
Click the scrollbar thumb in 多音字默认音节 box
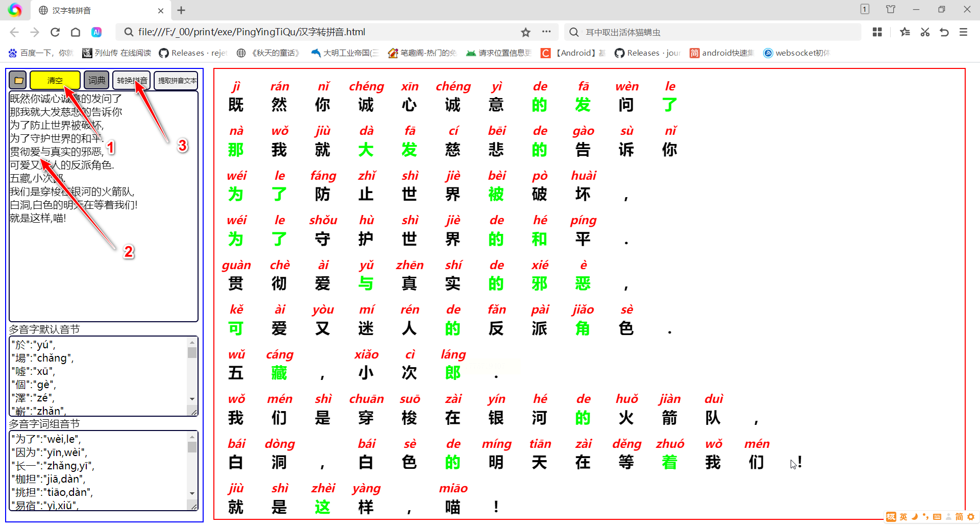point(192,352)
